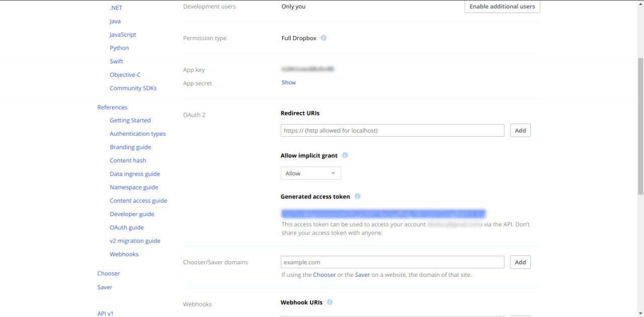Click info icon next to Full Dropbox

tap(324, 38)
